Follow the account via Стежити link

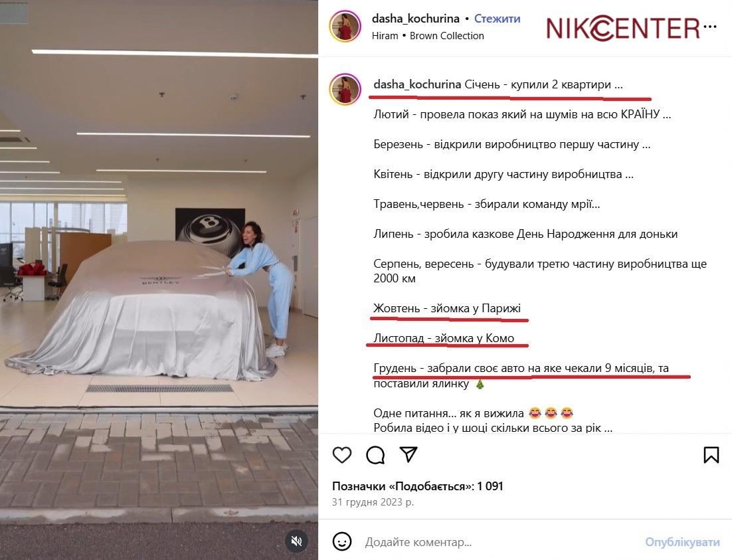(497, 19)
